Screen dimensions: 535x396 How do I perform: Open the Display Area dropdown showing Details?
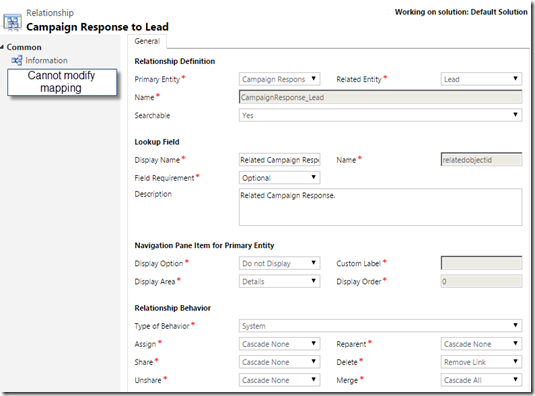(279, 281)
